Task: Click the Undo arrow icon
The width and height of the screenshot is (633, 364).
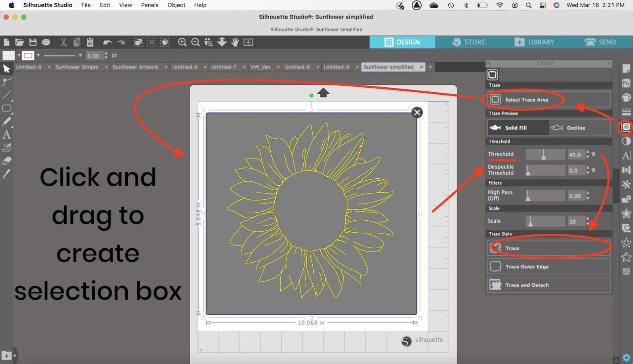Action: [107, 42]
